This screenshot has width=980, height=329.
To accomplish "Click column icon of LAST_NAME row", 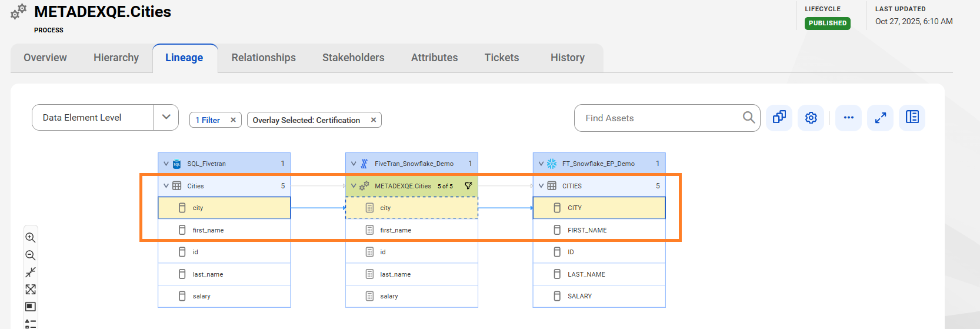I will coord(557,274).
